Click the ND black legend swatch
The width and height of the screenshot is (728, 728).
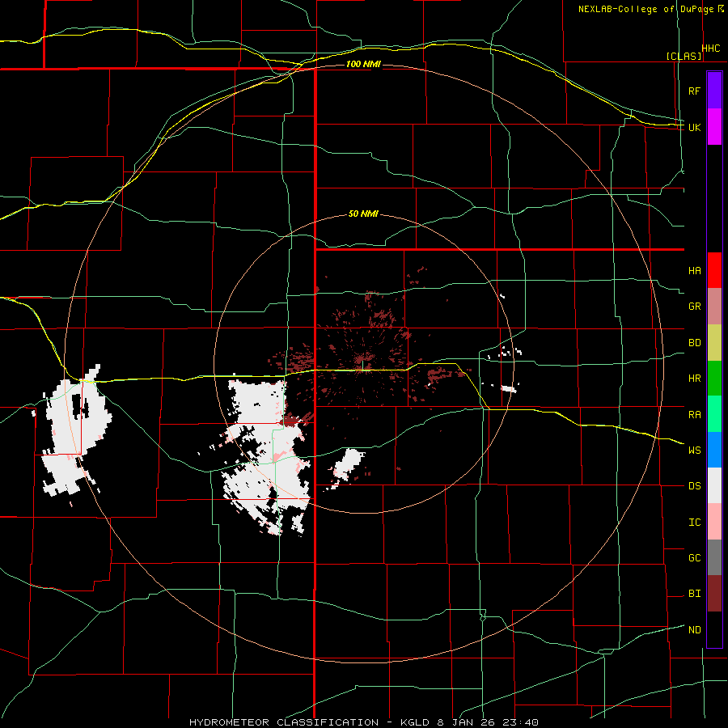(x=714, y=629)
